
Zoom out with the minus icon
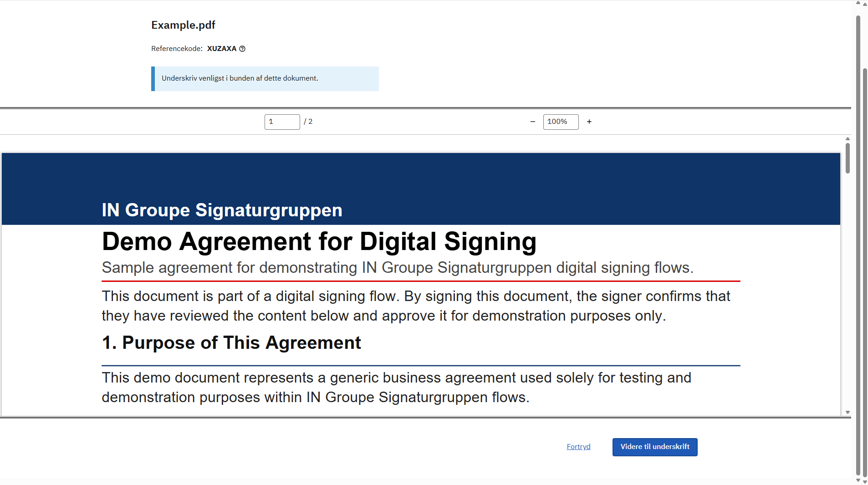coord(533,122)
